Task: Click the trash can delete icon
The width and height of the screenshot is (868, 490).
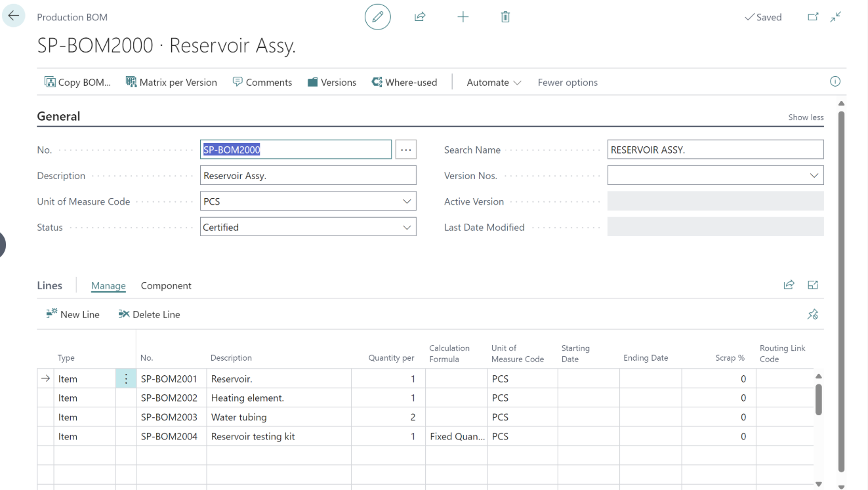Action: coord(505,17)
